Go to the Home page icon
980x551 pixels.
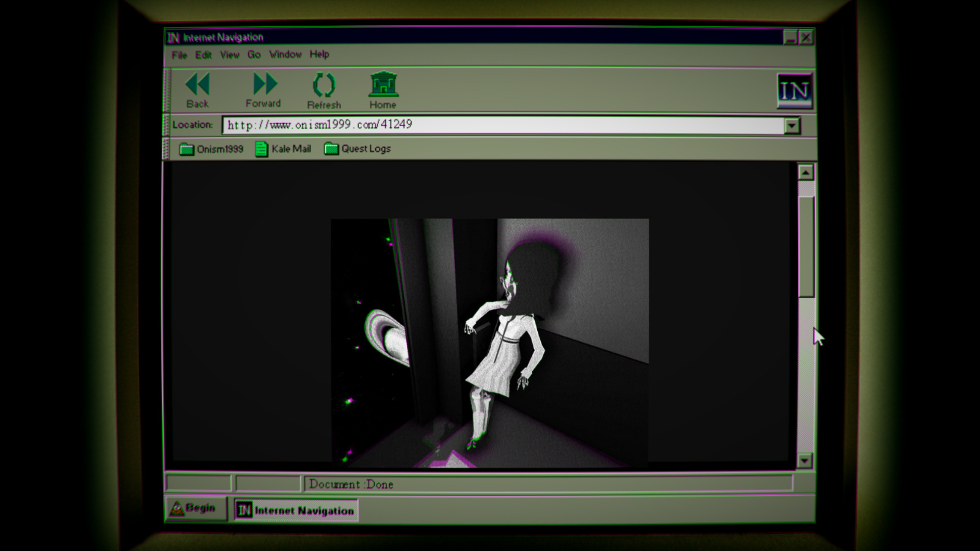coord(383,85)
